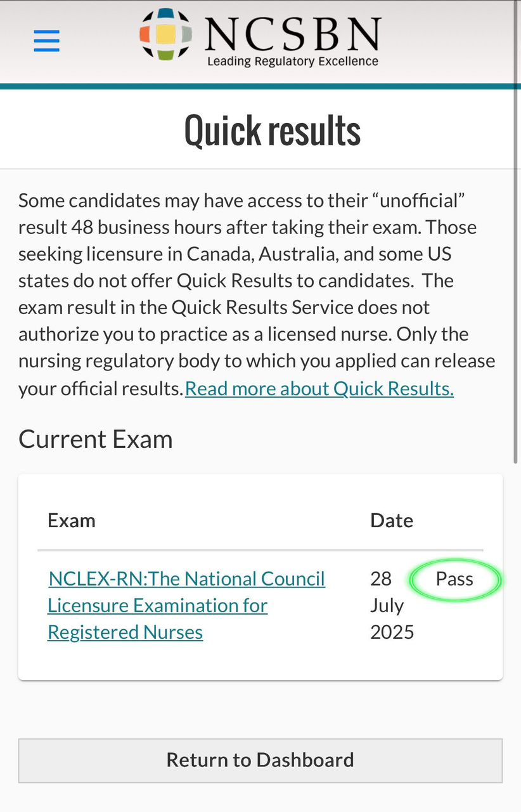Open the hamburger navigation menu

pos(46,41)
